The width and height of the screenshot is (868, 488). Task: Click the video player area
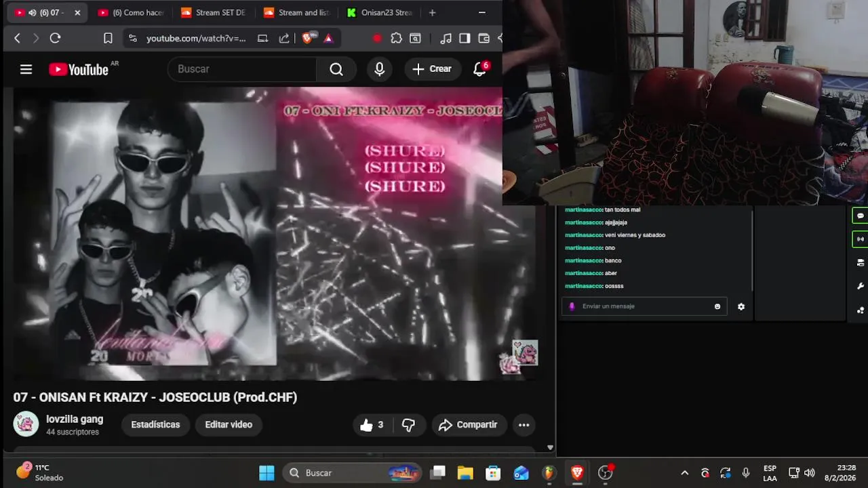click(x=275, y=234)
